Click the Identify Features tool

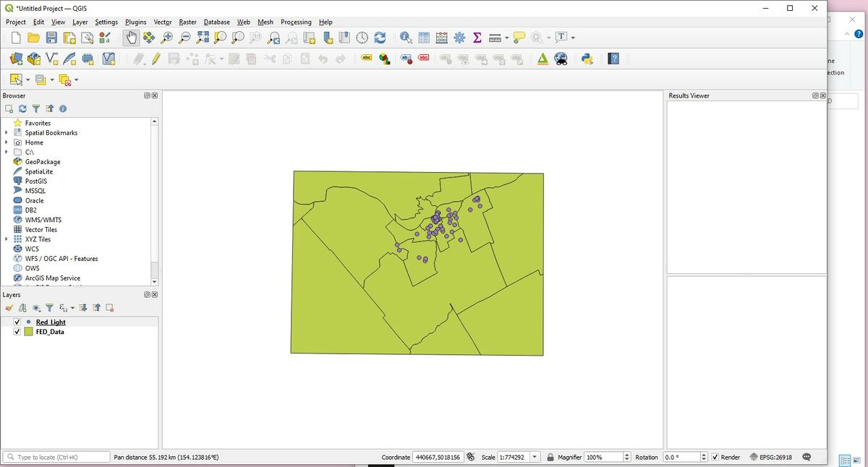(x=406, y=38)
